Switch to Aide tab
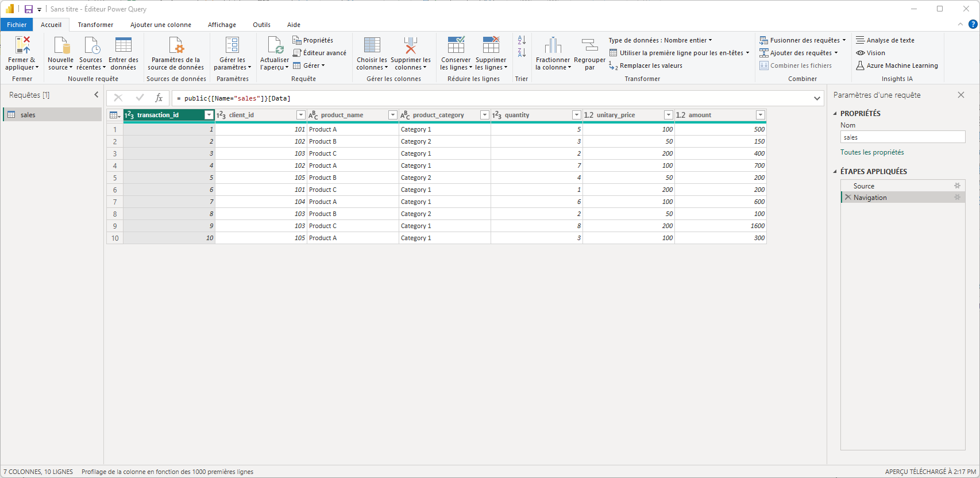 (x=294, y=25)
